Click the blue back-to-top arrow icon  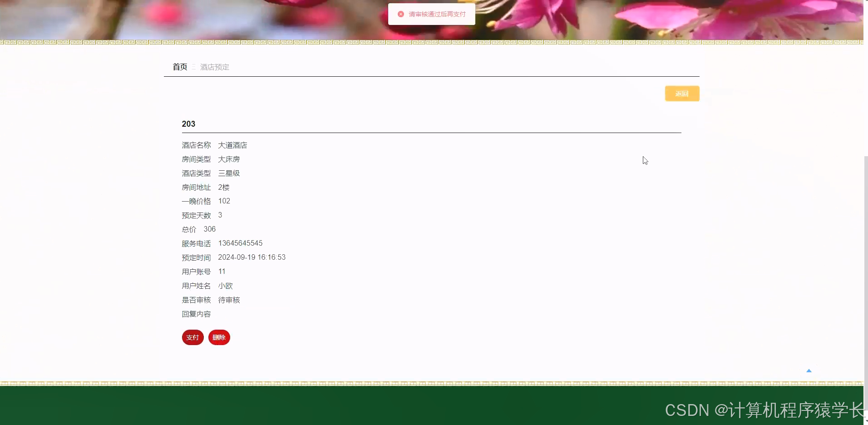point(809,371)
